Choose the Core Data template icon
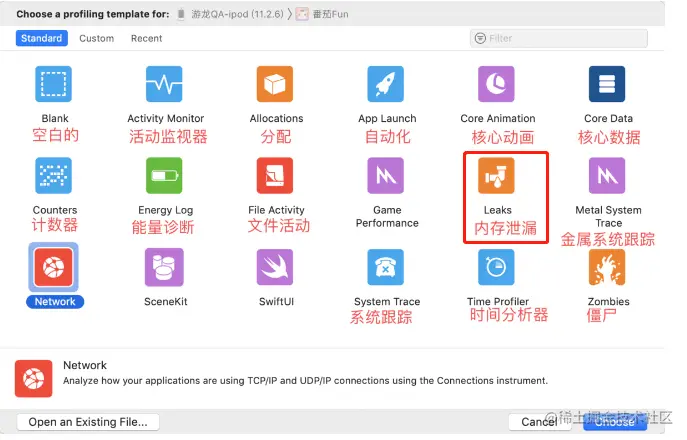This screenshot has height=440, width=687. [x=607, y=84]
